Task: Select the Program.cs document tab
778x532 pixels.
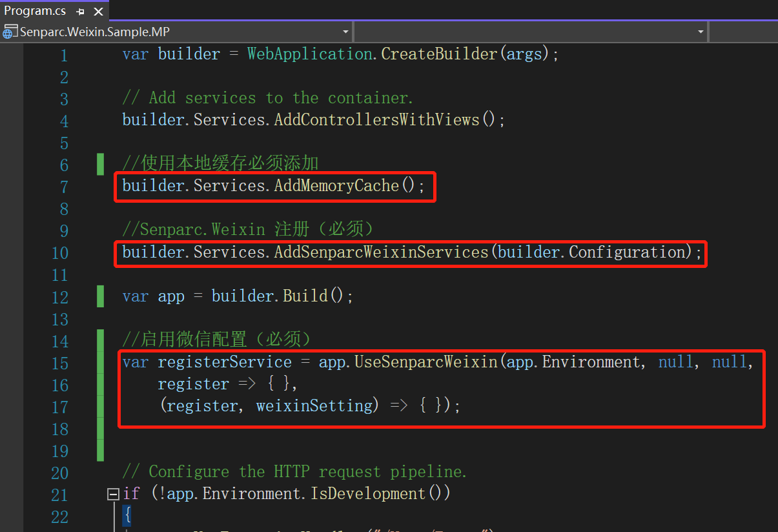Action: click(x=35, y=11)
